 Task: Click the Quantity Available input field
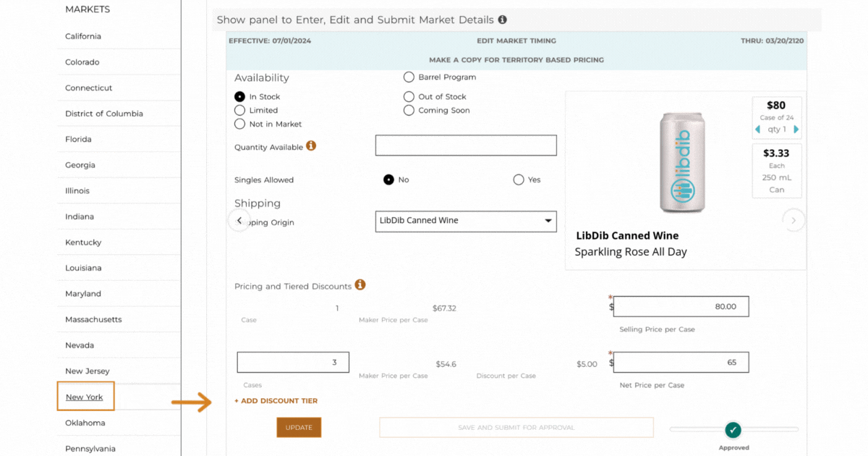[466, 145]
